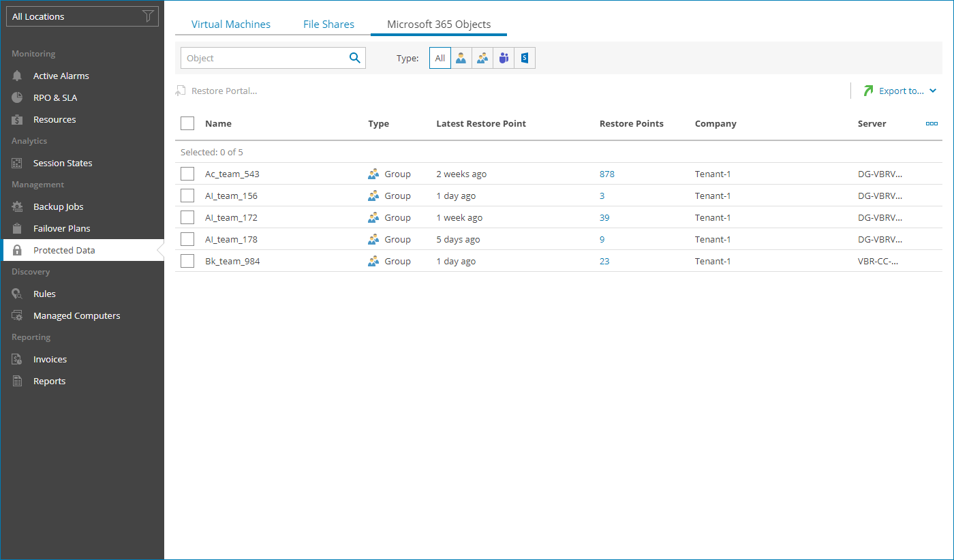The height and width of the screenshot is (560, 954).
Task: Select the Bk_team_984 row checkbox
Action: click(187, 261)
